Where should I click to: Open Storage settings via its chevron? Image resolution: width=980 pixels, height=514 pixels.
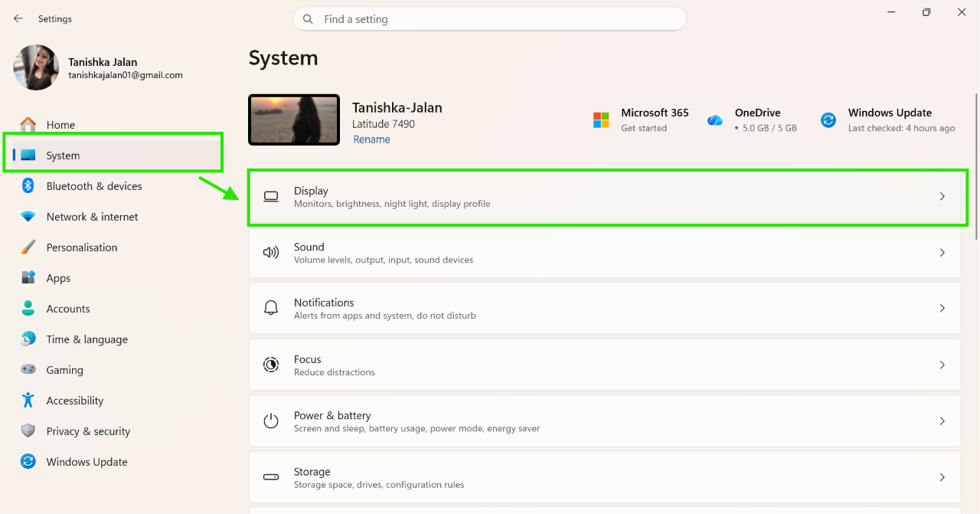[942, 477]
